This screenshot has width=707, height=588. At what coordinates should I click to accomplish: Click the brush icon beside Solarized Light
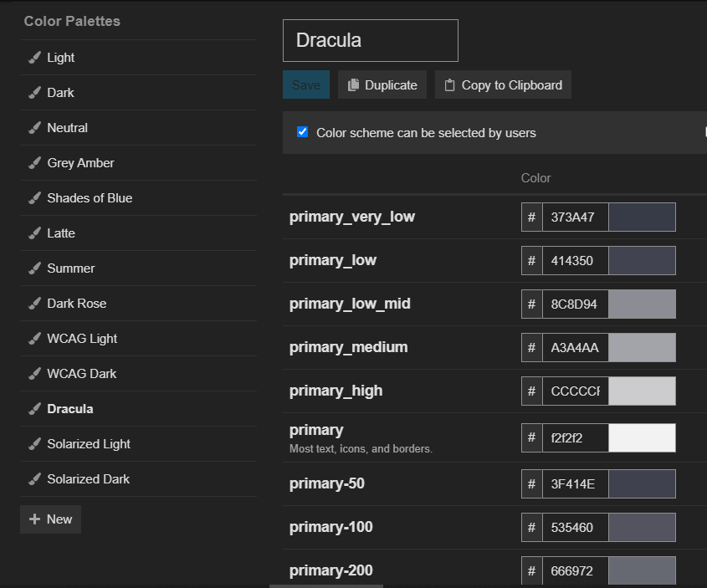point(34,444)
